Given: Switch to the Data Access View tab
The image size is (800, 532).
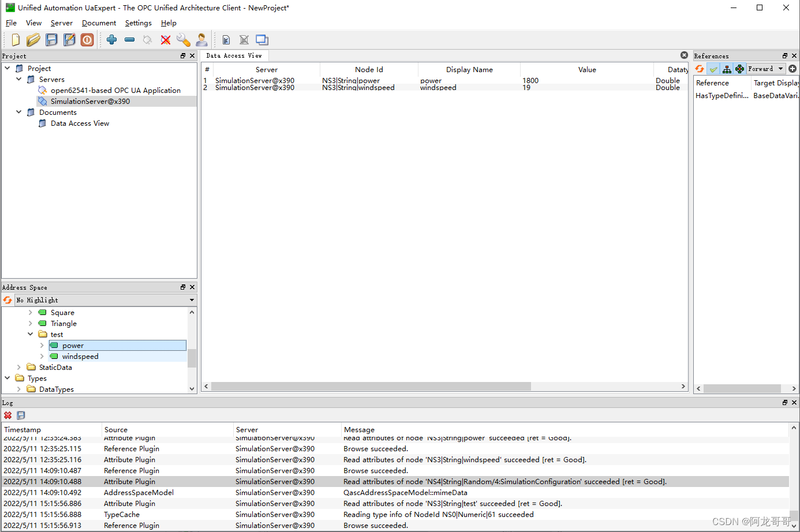Looking at the screenshot, I should pos(234,55).
